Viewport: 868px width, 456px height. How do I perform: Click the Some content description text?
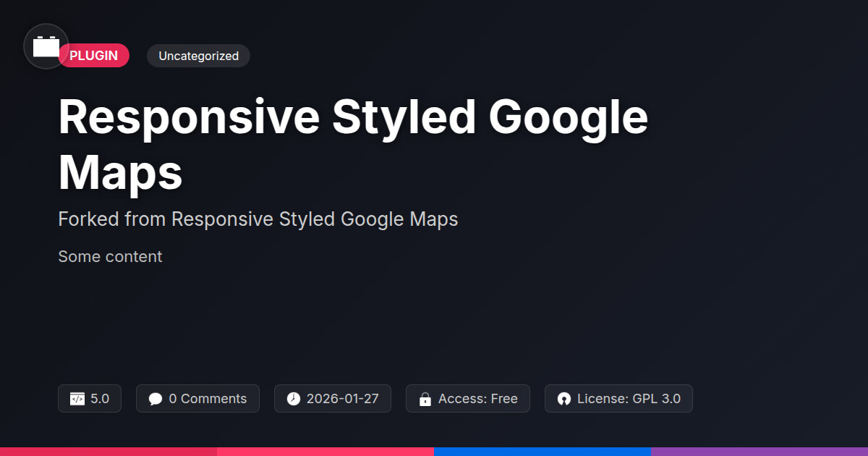point(110,257)
